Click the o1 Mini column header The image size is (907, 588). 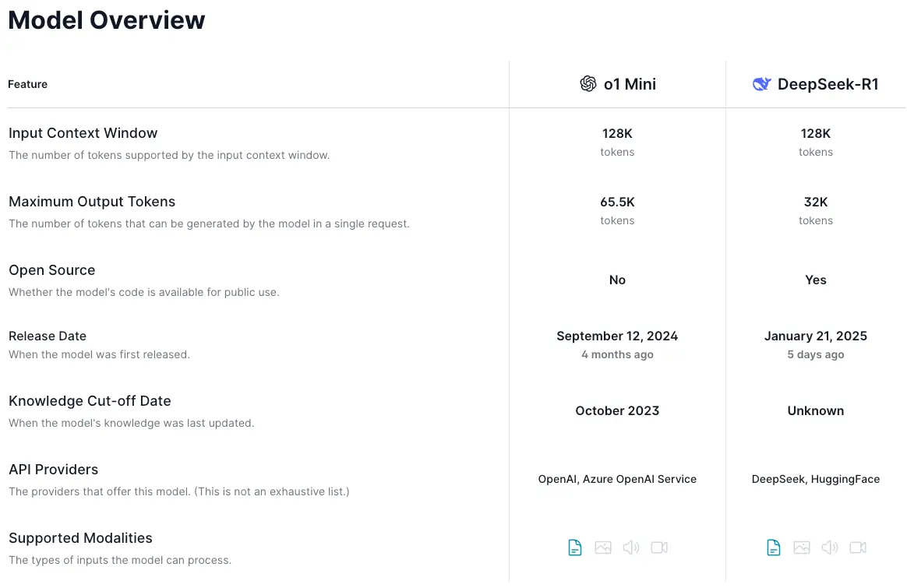point(630,84)
